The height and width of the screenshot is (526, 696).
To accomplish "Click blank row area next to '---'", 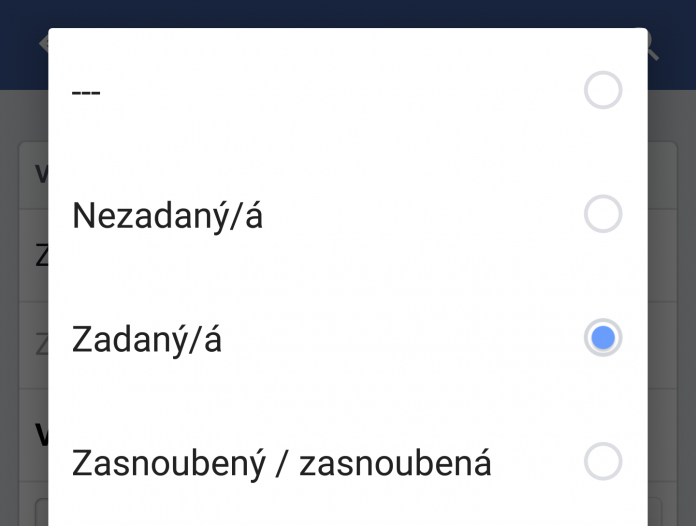I will tap(342, 90).
